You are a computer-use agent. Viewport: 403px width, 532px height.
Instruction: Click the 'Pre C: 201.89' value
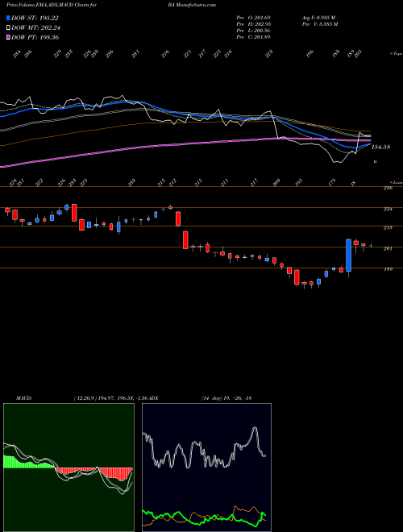[x=253, y=36]
